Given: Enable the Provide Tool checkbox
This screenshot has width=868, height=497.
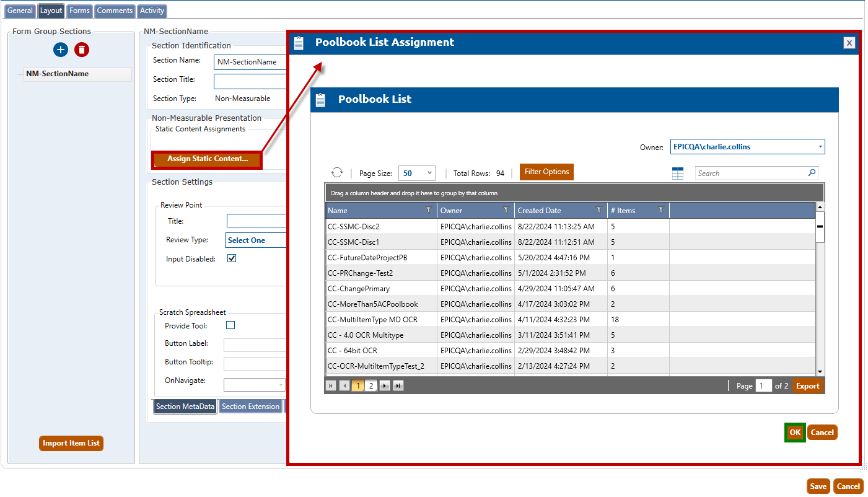Looking at the screenshot, I should [x=230, y=325].
